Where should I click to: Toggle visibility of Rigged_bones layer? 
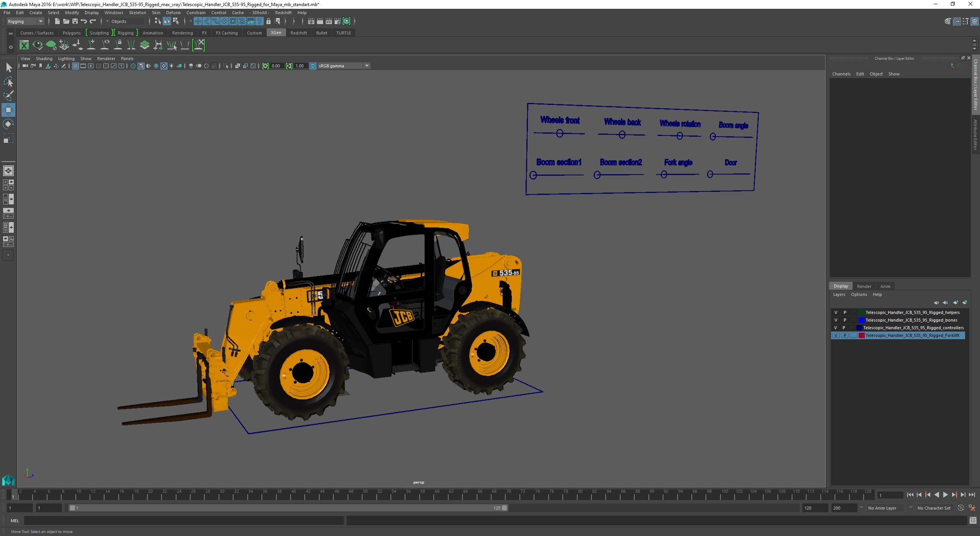[x=836, y=320]
